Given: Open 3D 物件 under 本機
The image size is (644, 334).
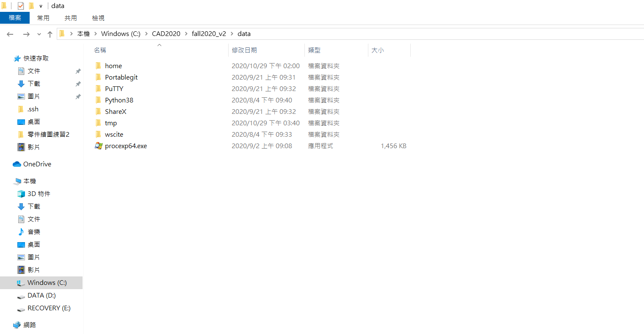Looking at the screenshot, I should (39, 194).
